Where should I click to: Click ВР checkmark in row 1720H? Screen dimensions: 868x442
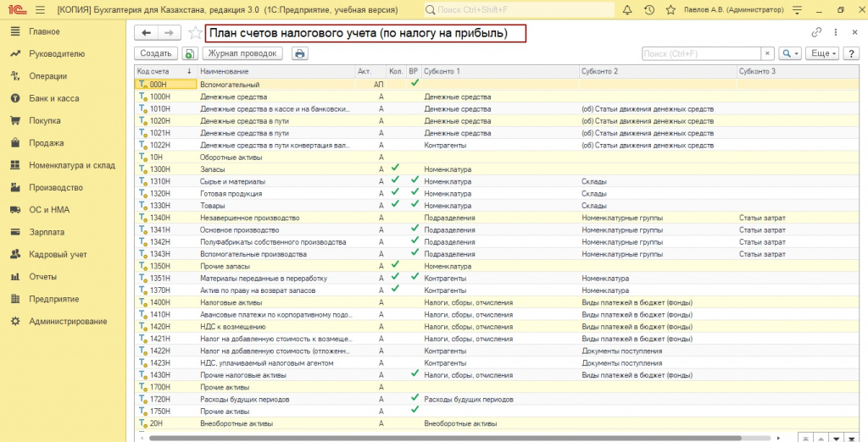coord(415,397)
